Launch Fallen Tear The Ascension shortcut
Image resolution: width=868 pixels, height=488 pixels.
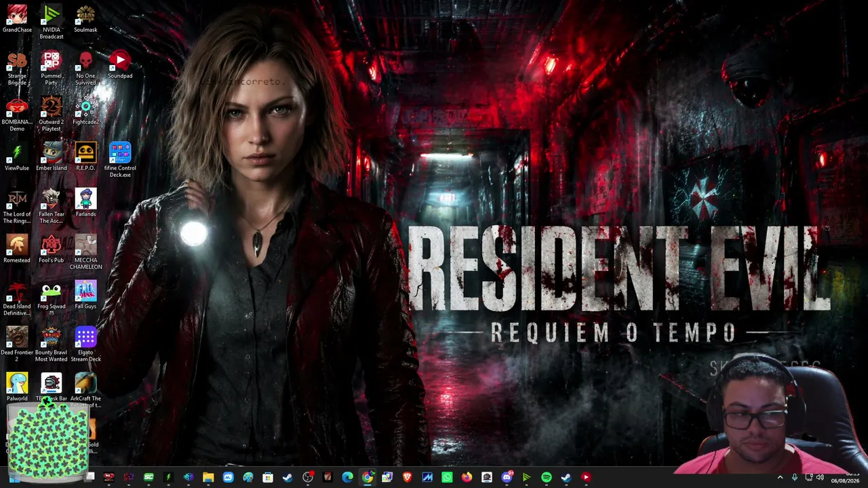(52, 207)
